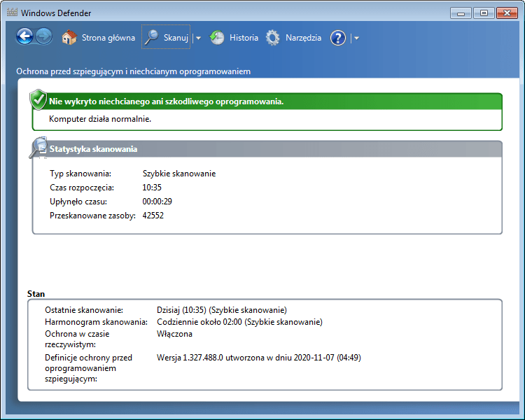Screen dimensions: 525x420
Task: Click 'Ochrona przed szpiegującym' subtitle text
Action: tap(133, 71)
